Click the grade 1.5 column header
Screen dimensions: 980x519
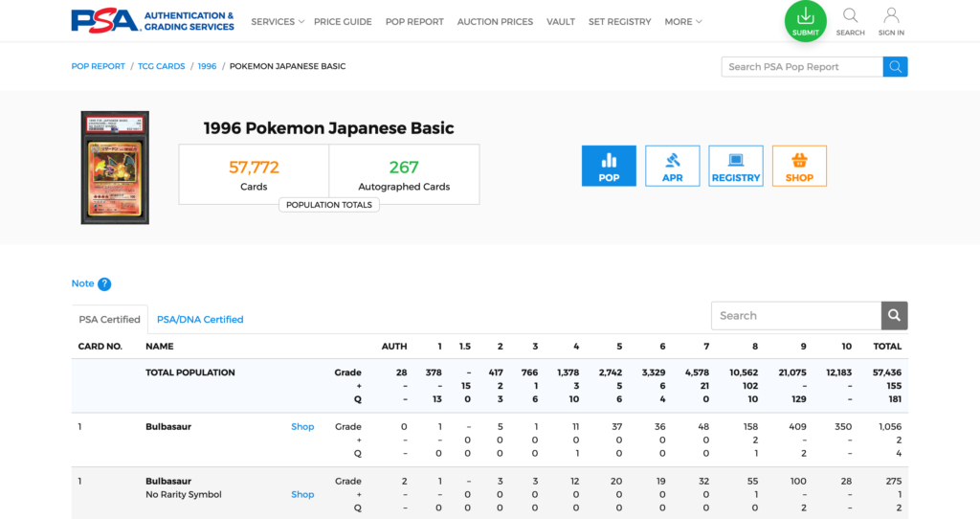[x=465, y=347]
